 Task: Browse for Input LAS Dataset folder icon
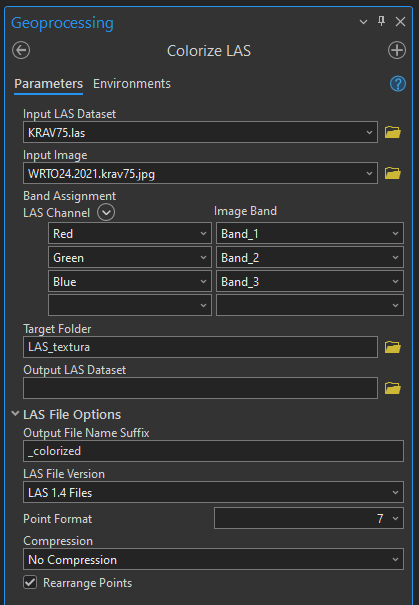393,132
